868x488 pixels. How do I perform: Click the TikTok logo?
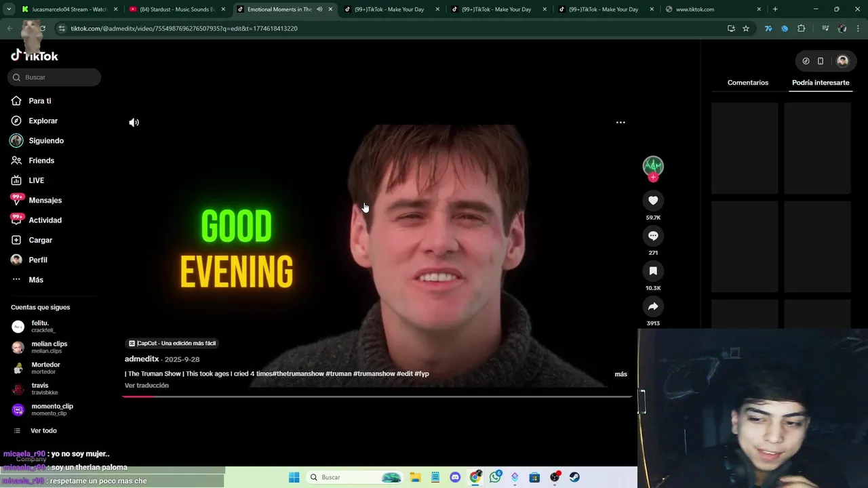click(x=35, y=56)
